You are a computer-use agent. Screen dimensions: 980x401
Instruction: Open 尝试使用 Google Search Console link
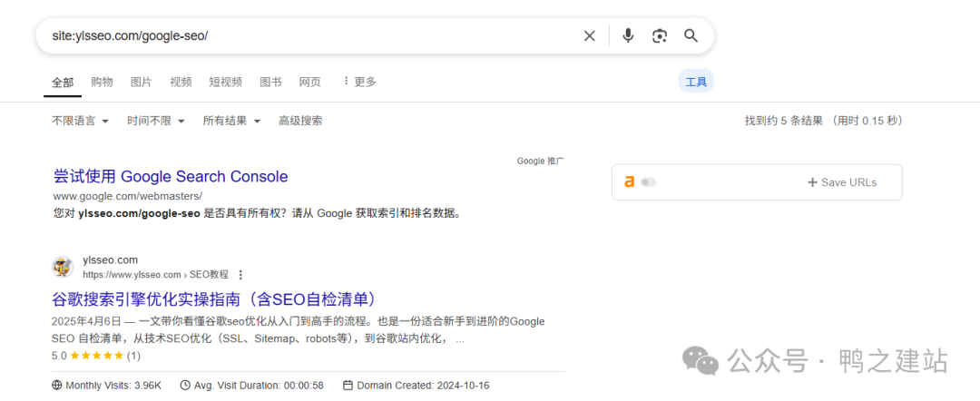(x=171, y=176)
